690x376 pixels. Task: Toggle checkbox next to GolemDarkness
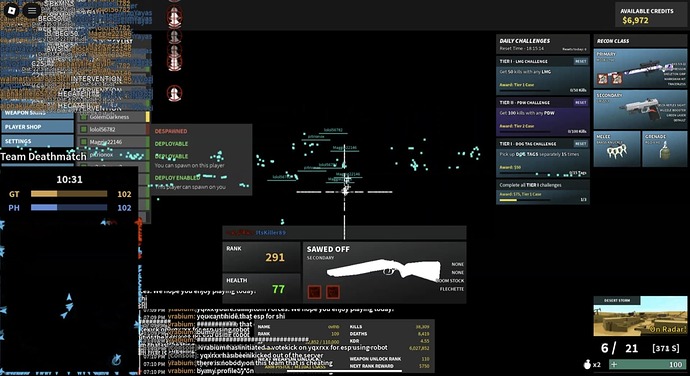pyautogui.click(x=84, y=117)
